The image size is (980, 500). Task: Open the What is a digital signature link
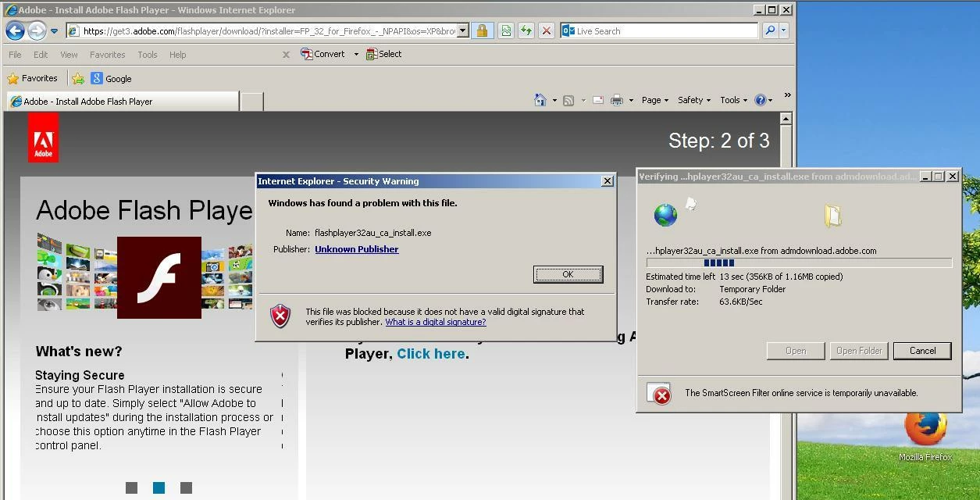(x=436, y=322)
